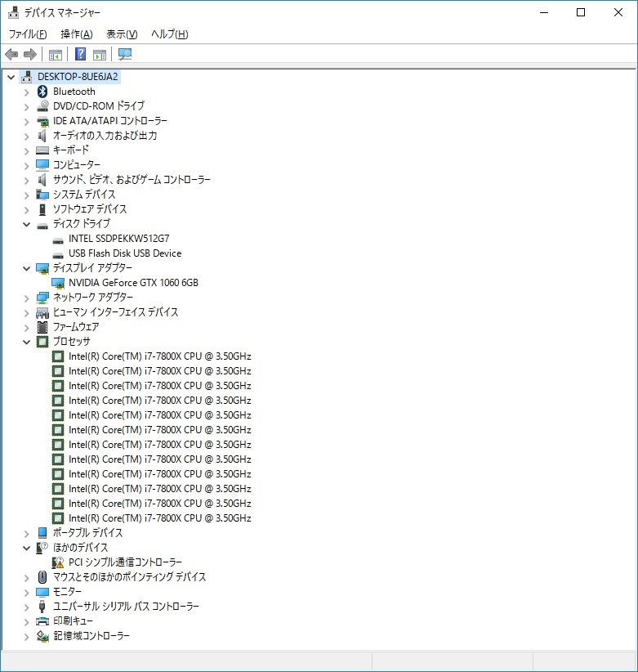This screenshot has width=638, height=672.
Task: Select the ネットワーク アダプター category label
Action: [x=93, y=297]
